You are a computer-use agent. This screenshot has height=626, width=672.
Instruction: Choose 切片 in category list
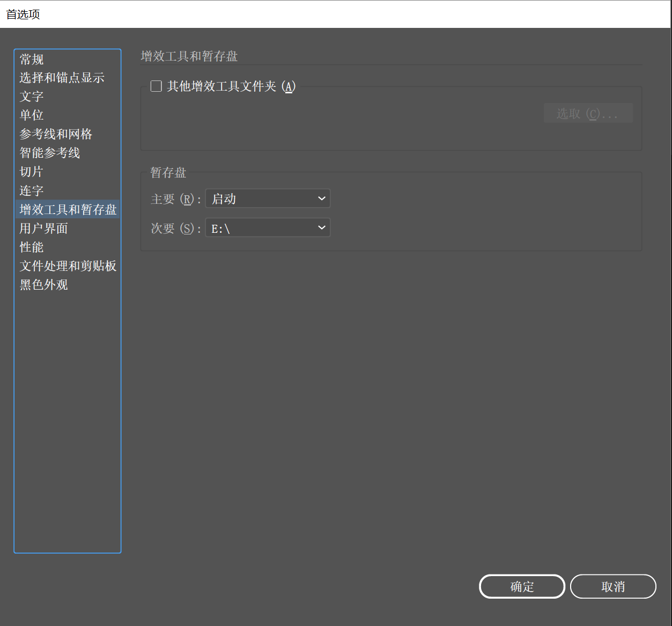[67, 172]
